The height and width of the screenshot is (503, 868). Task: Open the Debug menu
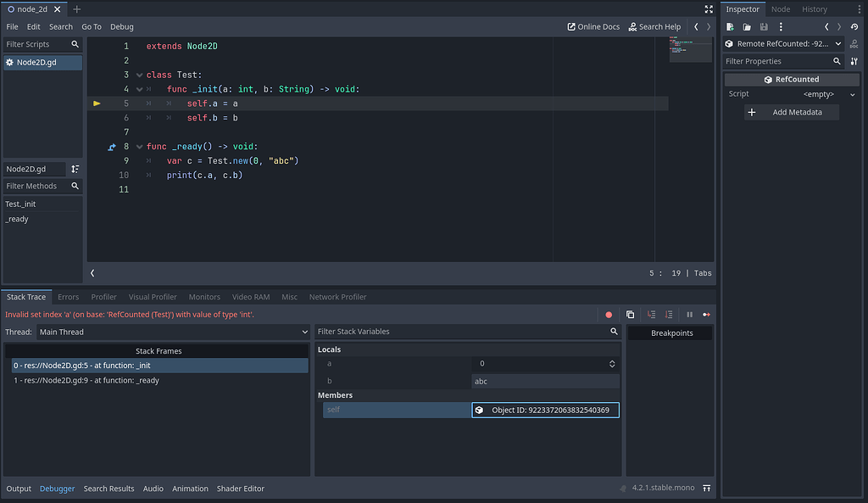121,26
